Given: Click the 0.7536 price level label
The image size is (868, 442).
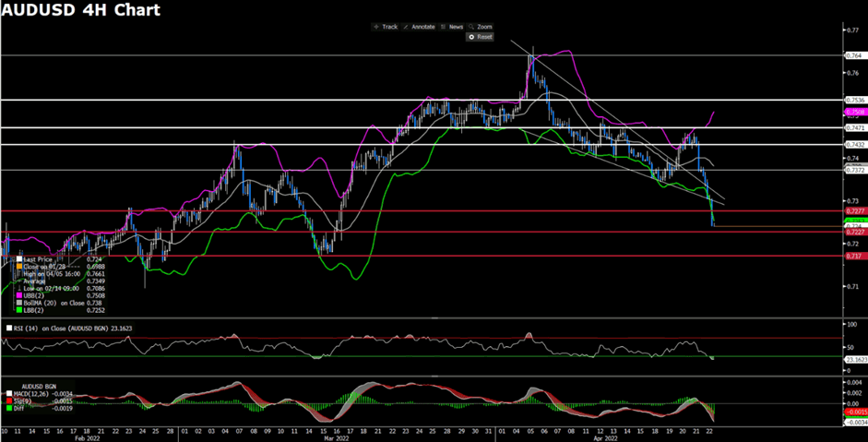Looking at the screenshot, I should pos(855,101).
